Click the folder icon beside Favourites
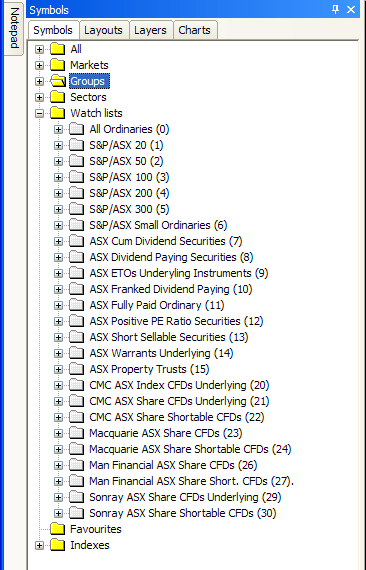The height and width of the screenshot is (570, 366). coord(57,529)
